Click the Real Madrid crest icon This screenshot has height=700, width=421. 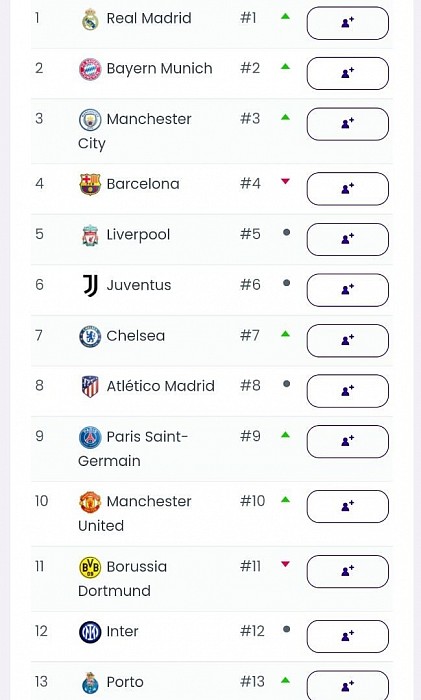[90, 19]
